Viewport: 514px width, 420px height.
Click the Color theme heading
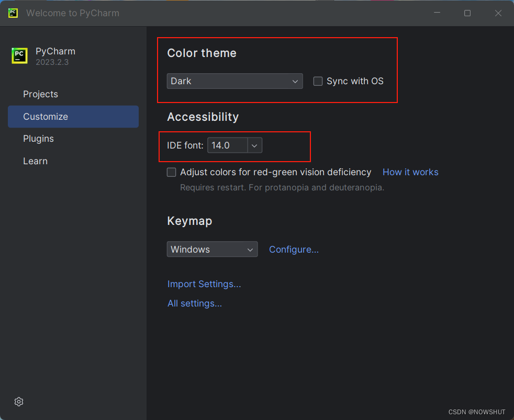202,53
